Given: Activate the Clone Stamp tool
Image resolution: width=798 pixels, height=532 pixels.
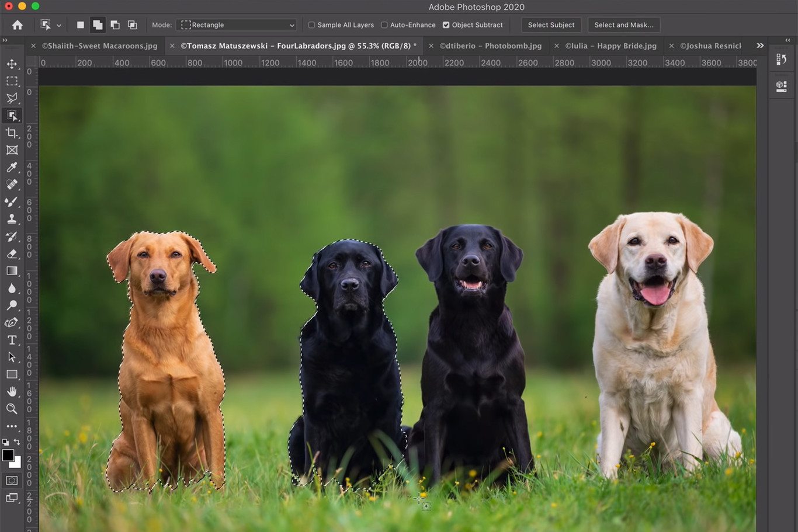Looking at the screenshot, I should point(12,219).
